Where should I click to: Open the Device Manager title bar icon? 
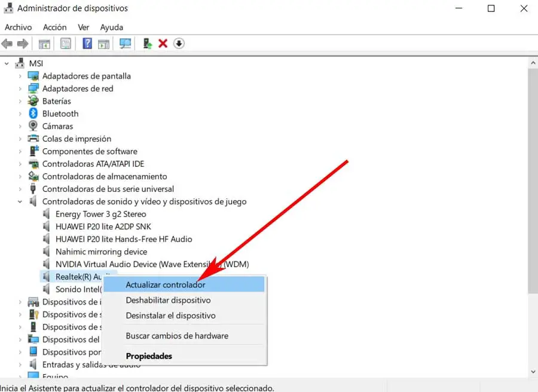pyautogui.click(x=8, y=8)
